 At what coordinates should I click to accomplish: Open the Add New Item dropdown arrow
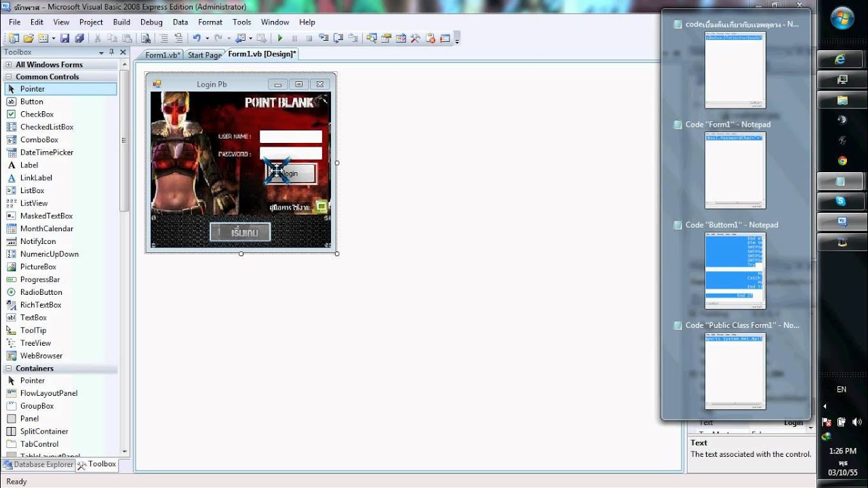54,39
